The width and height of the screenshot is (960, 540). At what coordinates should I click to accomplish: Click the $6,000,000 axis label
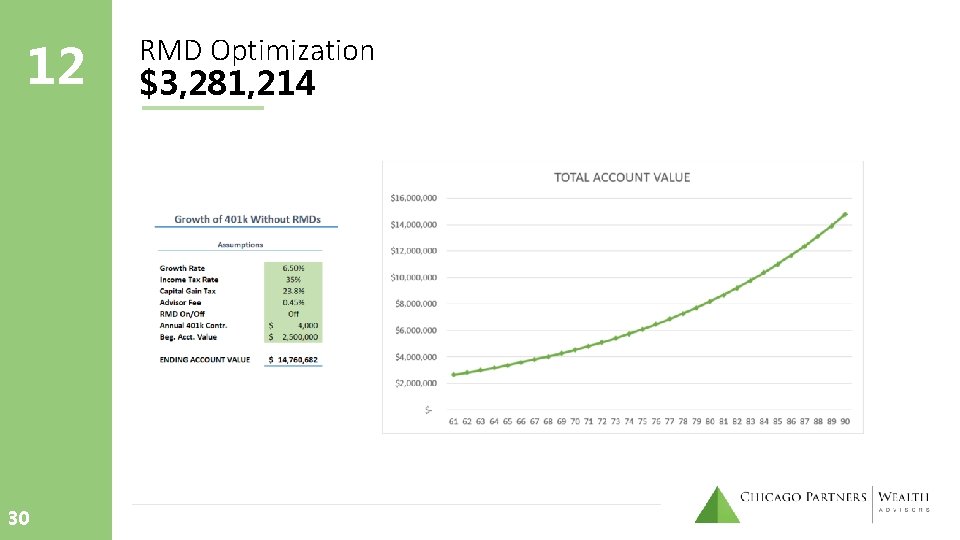point(416,330)
